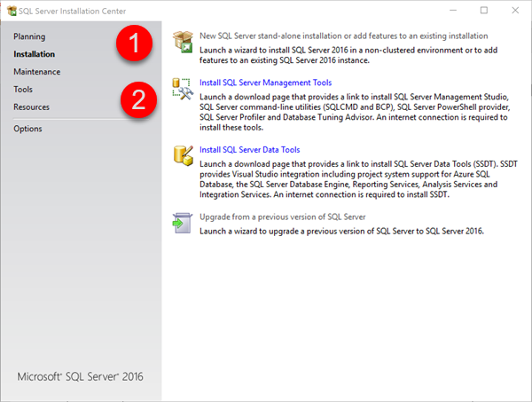
Task: Maximize the Installation Center window
Action: 484,11
